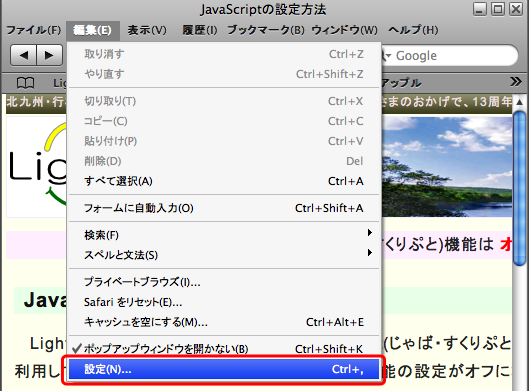Viewport: 529px width, 391px height.
Task: Open the ヘルプ(H) menu
Action: click(413, 30)
